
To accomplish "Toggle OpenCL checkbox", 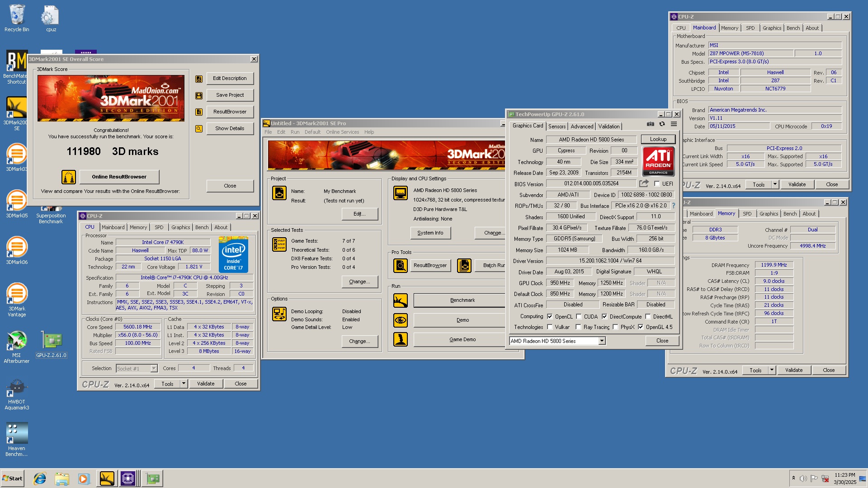I will tap(550, 317).
